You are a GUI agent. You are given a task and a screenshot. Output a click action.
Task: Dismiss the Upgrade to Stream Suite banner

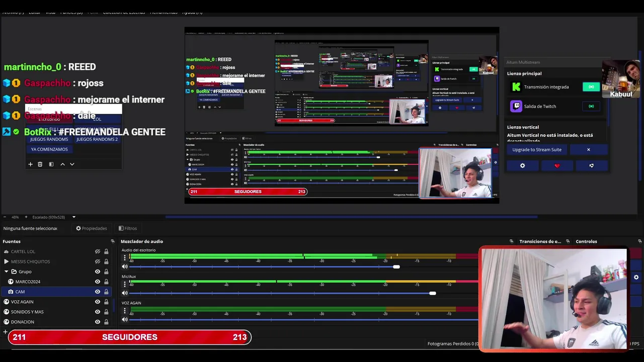[x=588, y=149]
